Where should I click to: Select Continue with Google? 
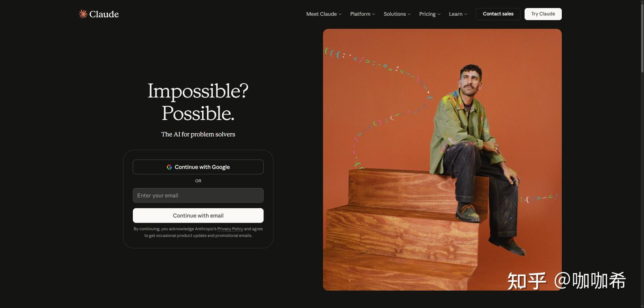coord(198,167)
